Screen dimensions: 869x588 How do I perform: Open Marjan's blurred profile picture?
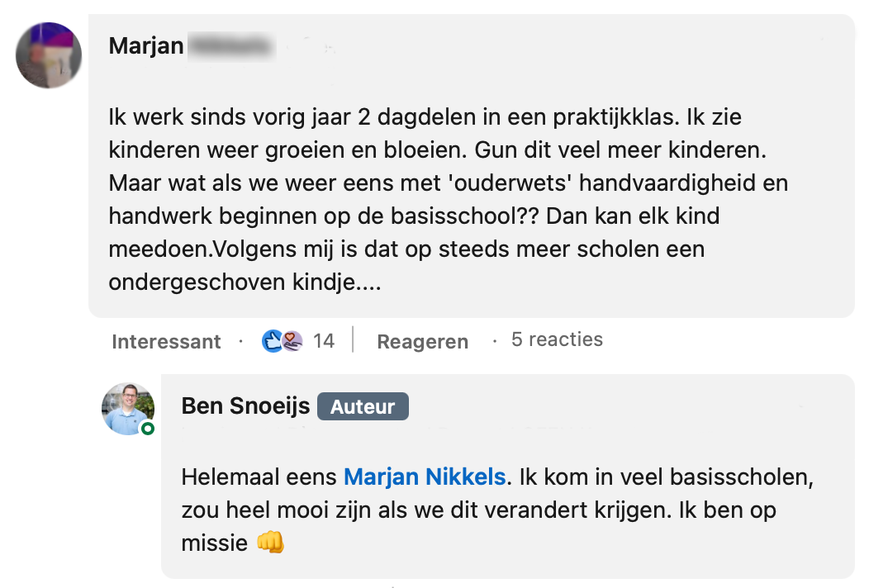click(49, 55)
